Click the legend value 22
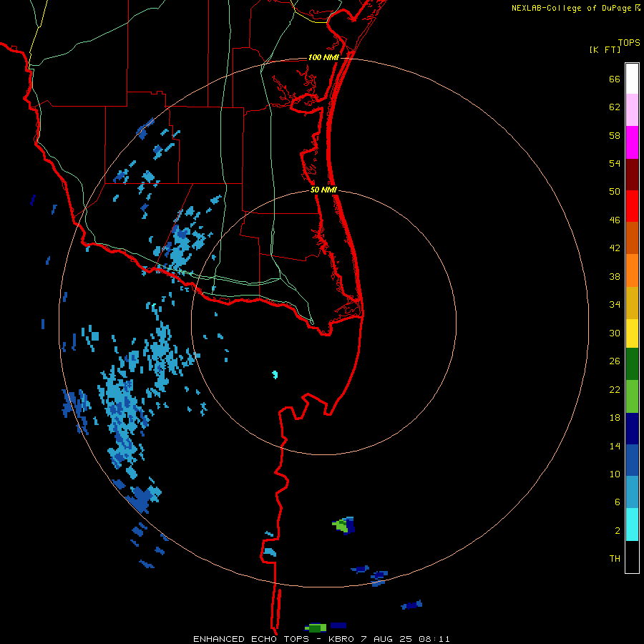 [615, 390]
